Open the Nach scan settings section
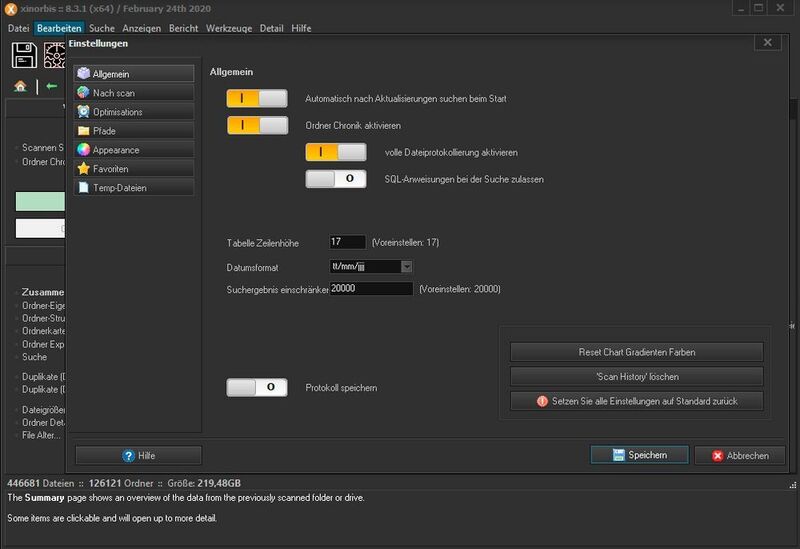The width and height of the screenshot is (800, 549). click(133, 93)
